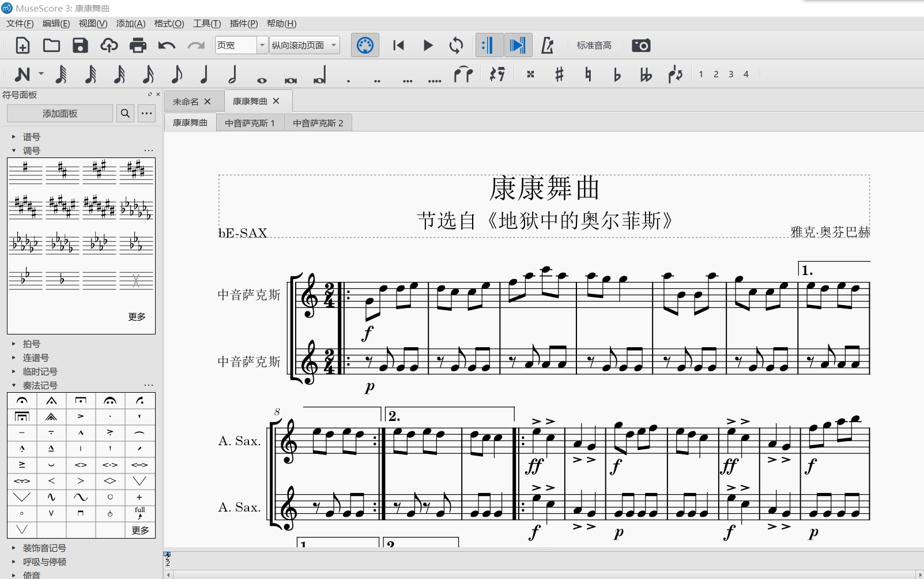Open the 插件(P) menu

click(x=244, y=24)
